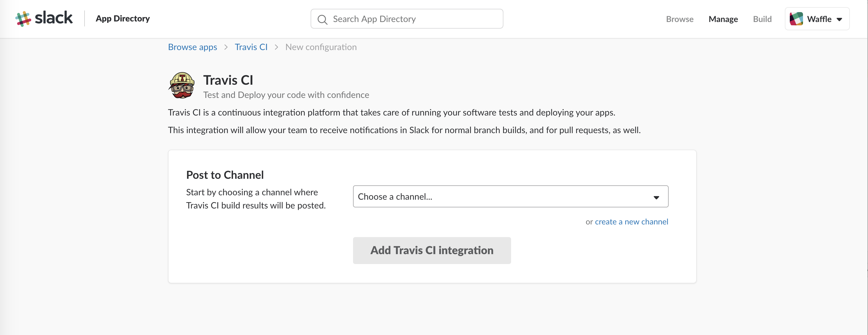Click the Slack logo
The width and height of the screenshot is (868, 335).
(x=44, y=18)
